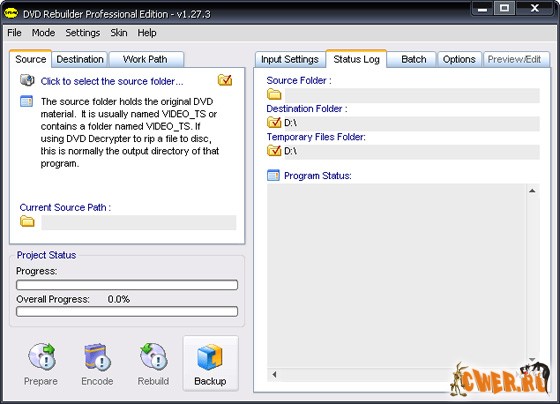The width and height of the screenshot is (560, 404).
Task: Click the Encode icon
Action: click(x=97, y=356)
